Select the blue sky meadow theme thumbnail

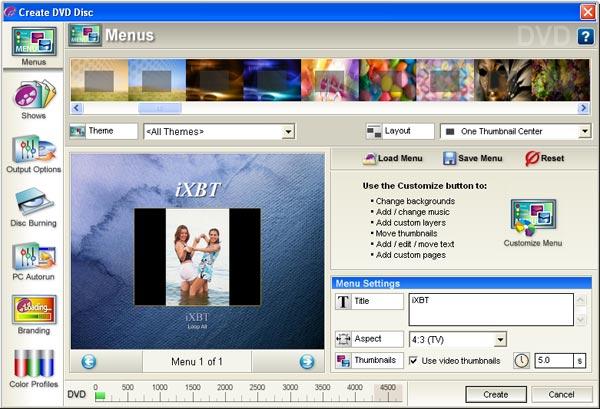[x=157, y=80]
